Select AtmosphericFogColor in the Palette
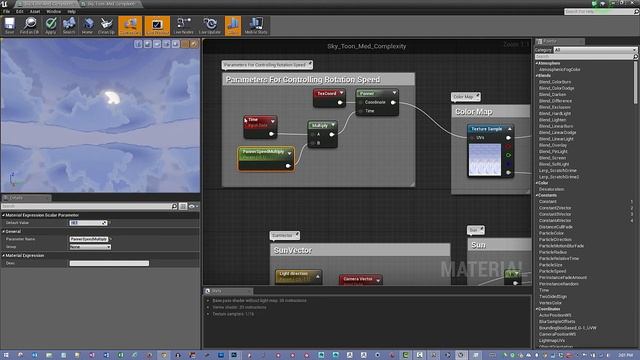This screenshot has width=640, height=360. [x=559, y=69]
